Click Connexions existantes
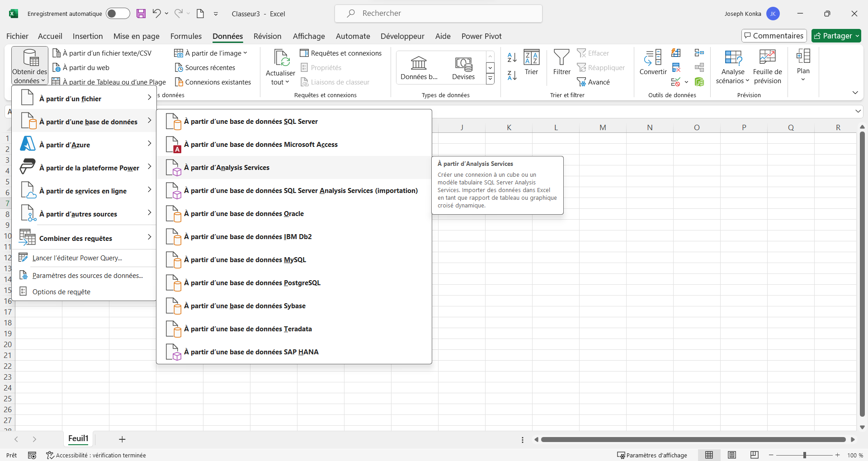Image resolution: width=868 pixels, height=461 pixels. click(212, 82)
